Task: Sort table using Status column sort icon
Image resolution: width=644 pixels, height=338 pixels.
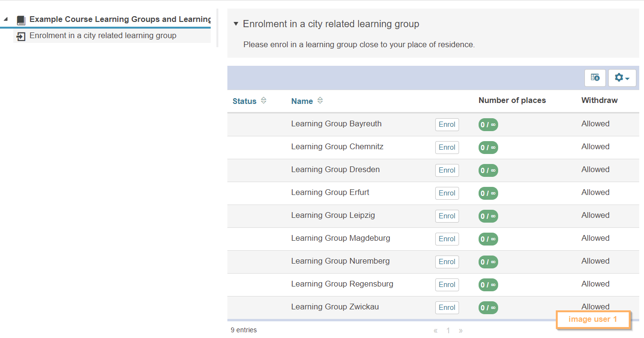Action: tap(264, 101)
